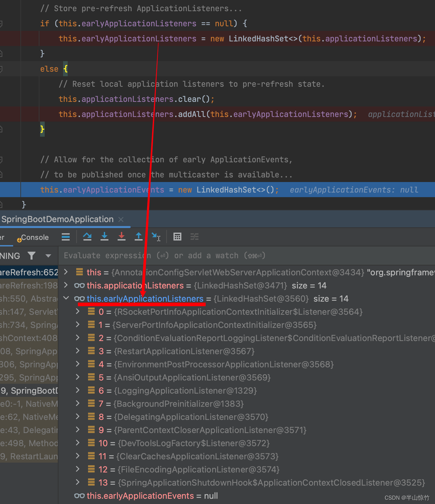Click new LinkedHashSet<>(this.applicationListeners) text
The image size is (435, 504).
[316, 39]
